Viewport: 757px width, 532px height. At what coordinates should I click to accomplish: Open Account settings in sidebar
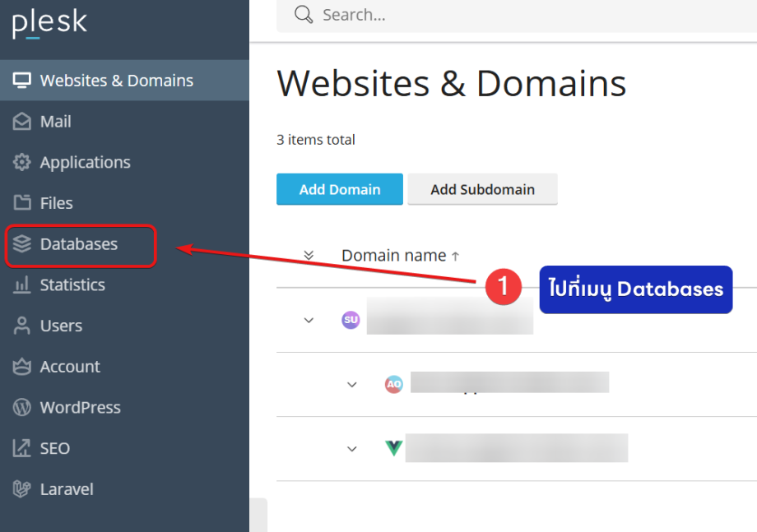click(124, 367)
